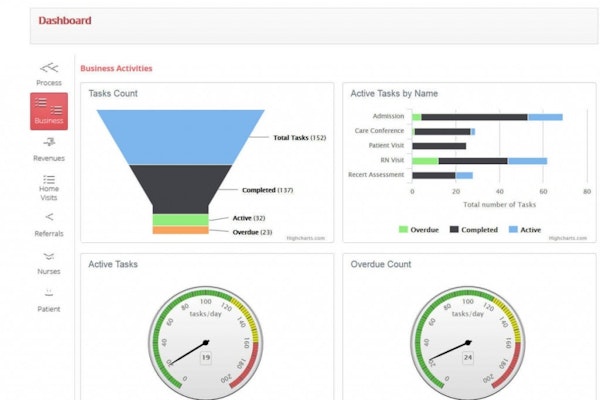Image resolution: width=600 pixels, height=400 pixels.
Task: Click the Overdue Count gauge value 24
Action: click(468, 356)
